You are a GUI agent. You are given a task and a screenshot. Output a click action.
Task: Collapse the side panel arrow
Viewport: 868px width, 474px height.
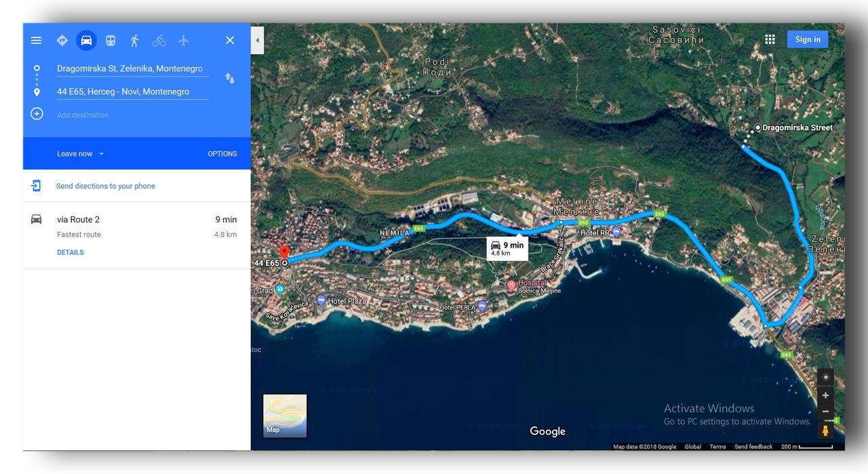click(257, 40)
